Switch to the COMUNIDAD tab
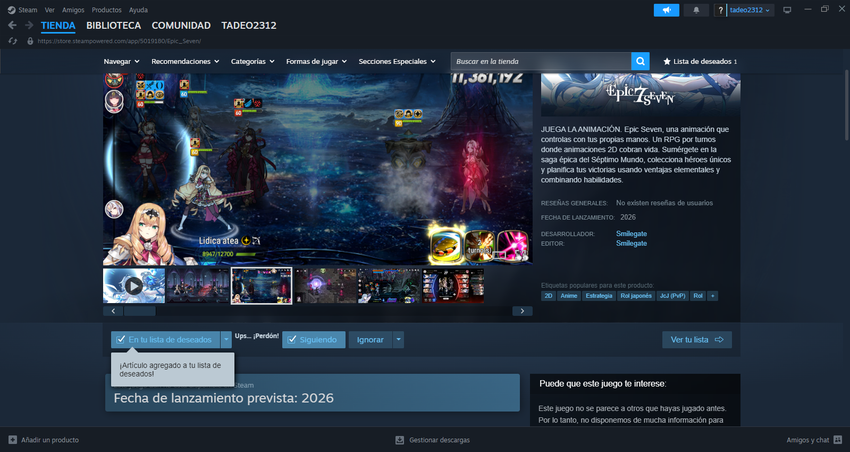 click(181, 25)
